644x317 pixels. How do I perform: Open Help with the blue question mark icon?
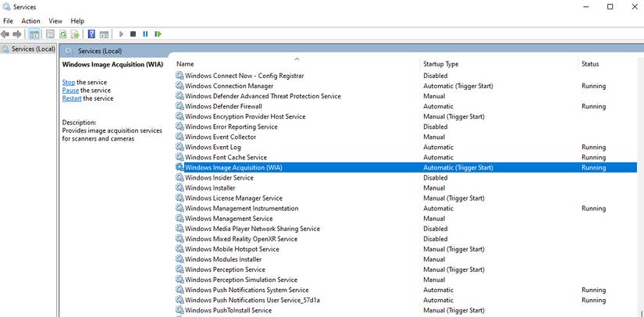point(91,34)
